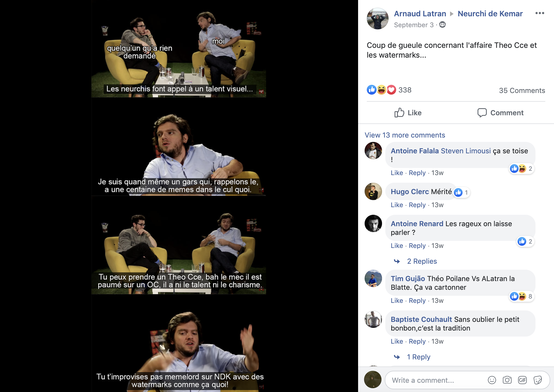Open the Neurchi de Kemar group link
Image resolution: width=554 pixels, height=392 pixels.
490,14
